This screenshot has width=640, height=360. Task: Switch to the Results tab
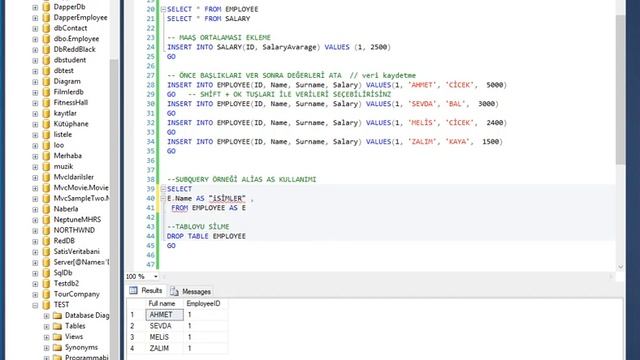[146, 291]
